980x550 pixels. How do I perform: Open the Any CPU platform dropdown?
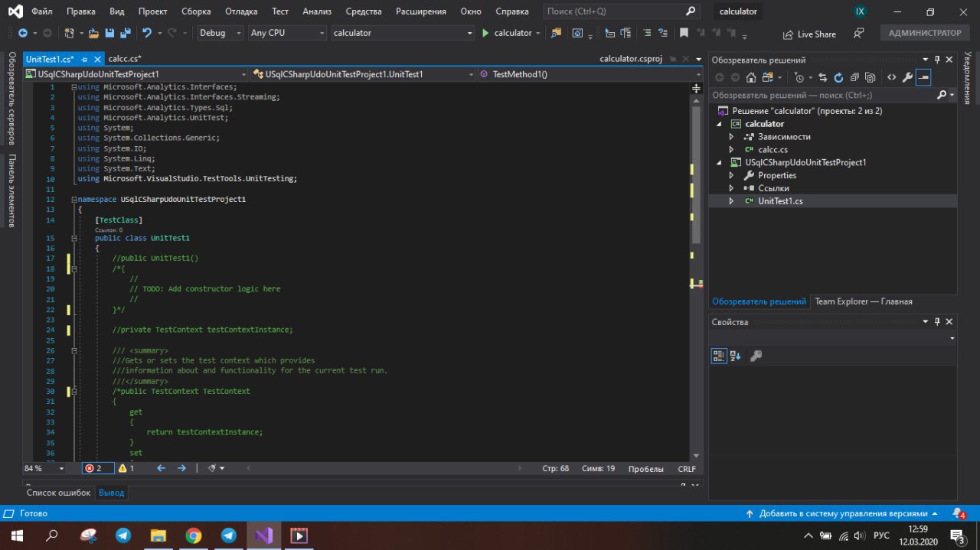tap(286, 34)
